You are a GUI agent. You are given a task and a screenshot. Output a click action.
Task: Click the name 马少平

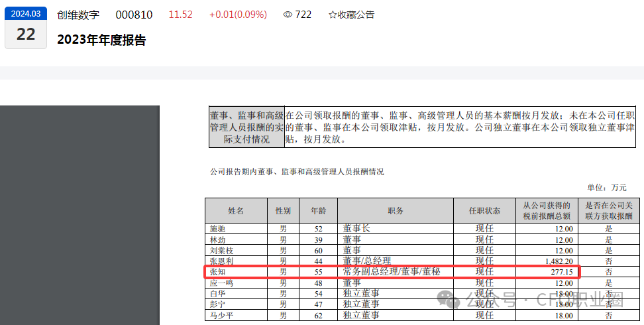click(222, 316)
